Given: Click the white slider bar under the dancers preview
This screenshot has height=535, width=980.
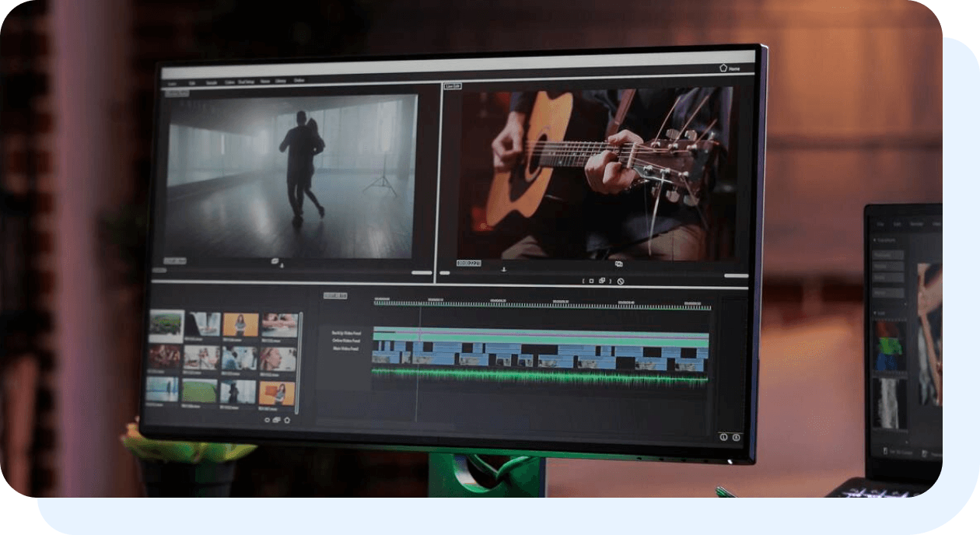Looking at the screenshot, I should (x=421, y=273).
